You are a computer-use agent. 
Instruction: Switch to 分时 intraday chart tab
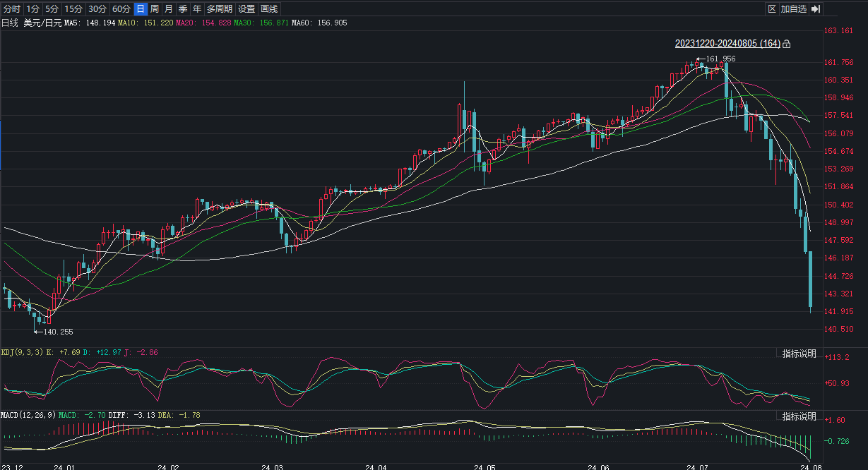[12, 9]
